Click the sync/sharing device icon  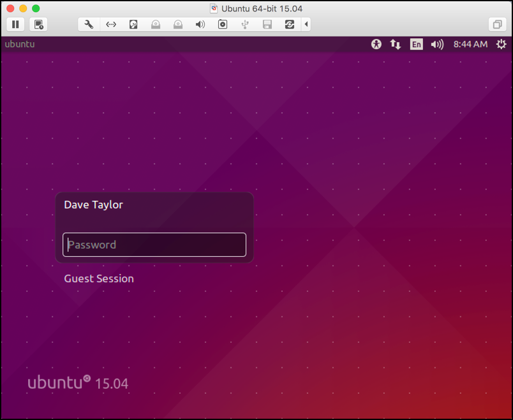(290, 24)
